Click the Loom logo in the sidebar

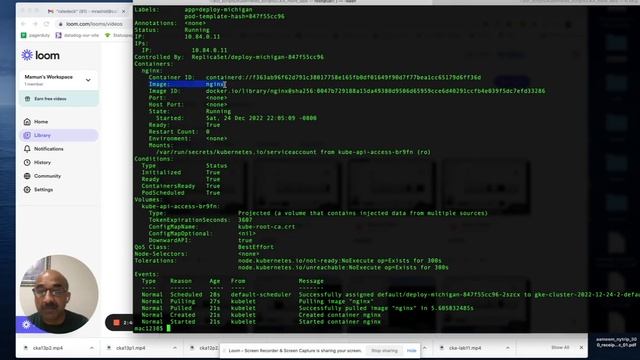40,55
